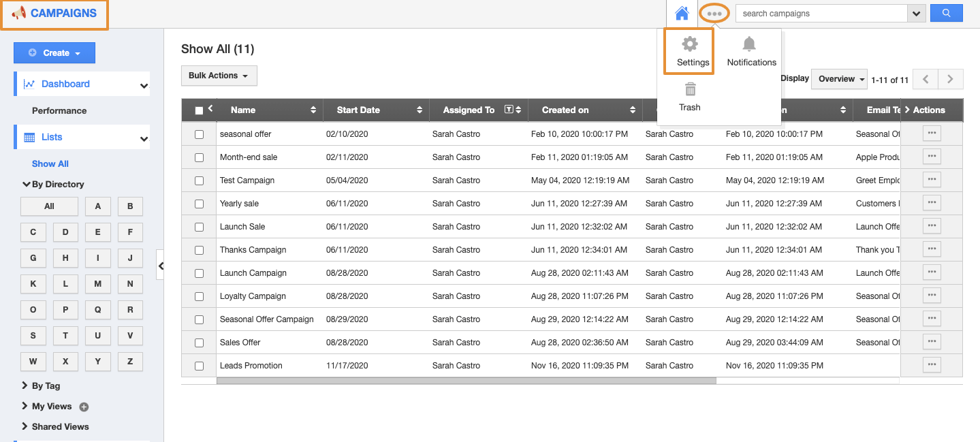Select Show All in Lists menu
Viewport: 980px width, 442px height.
pyautogui.click(x=50, y=164)
